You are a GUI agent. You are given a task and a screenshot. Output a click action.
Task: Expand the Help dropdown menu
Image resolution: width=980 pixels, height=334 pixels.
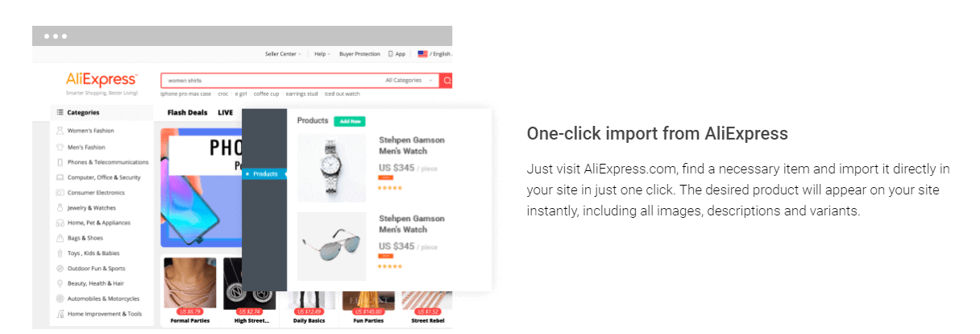(x=322, y=54)
